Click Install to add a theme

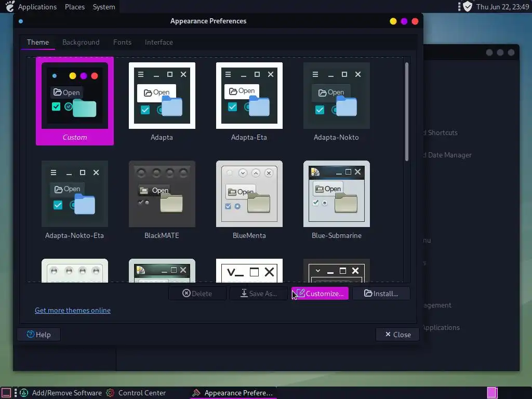[381, 294]
